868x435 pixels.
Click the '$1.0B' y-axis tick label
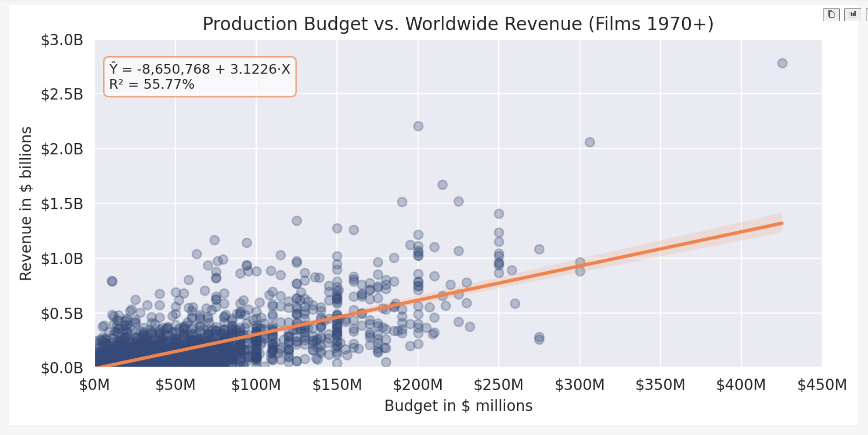click(x=62, y=259)
